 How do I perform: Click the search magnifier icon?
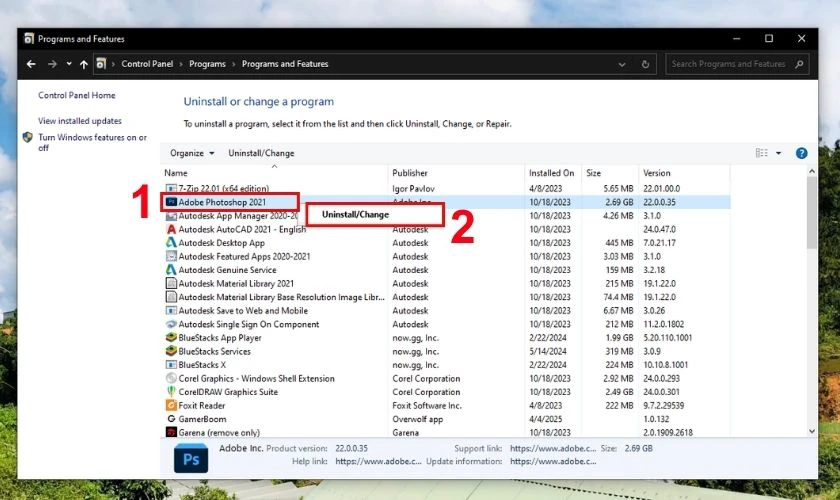[x=799, y=64]
